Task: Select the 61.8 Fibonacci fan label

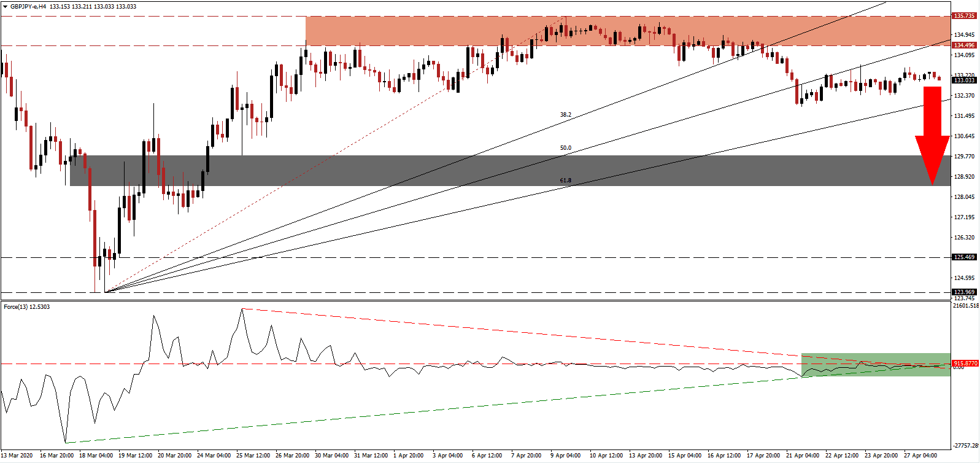Action: [565, 181]
